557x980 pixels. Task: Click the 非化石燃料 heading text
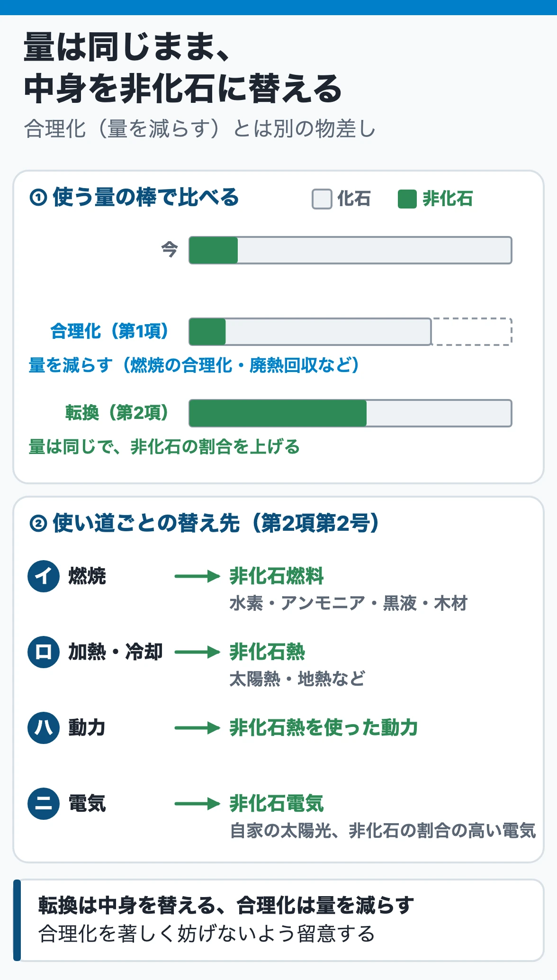[x=277, y=576]
